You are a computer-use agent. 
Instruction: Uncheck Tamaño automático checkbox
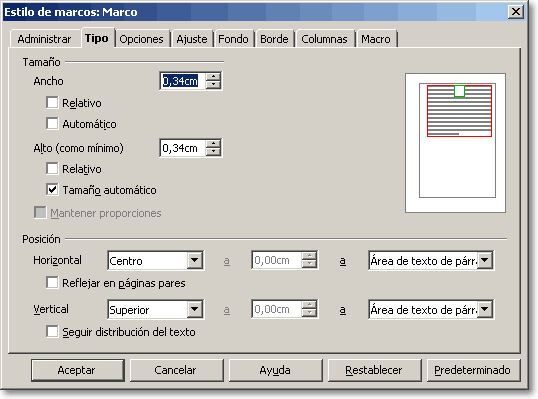(52, 190)
